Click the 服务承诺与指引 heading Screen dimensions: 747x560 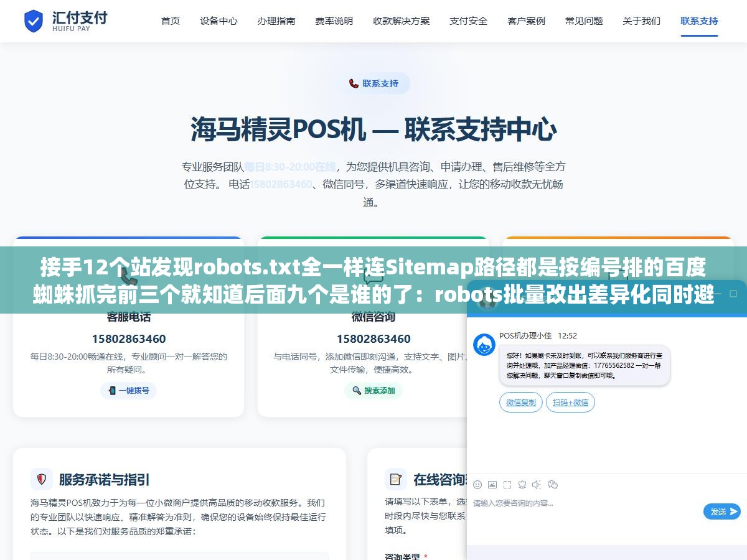click(105, 480)
